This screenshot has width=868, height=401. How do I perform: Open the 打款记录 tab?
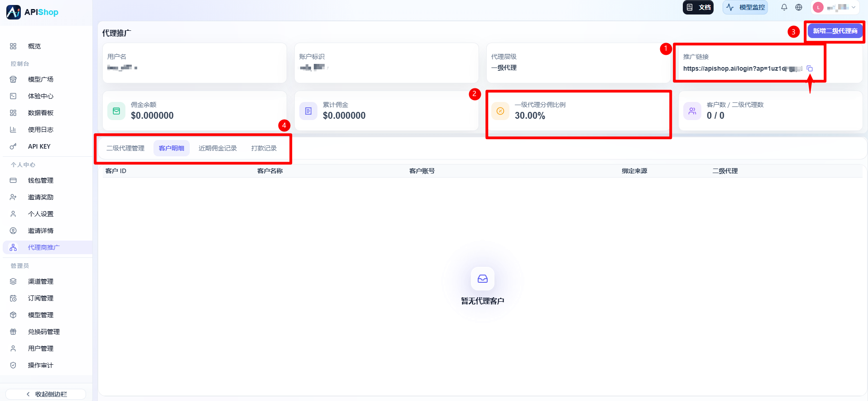click(x=264, y=148)
